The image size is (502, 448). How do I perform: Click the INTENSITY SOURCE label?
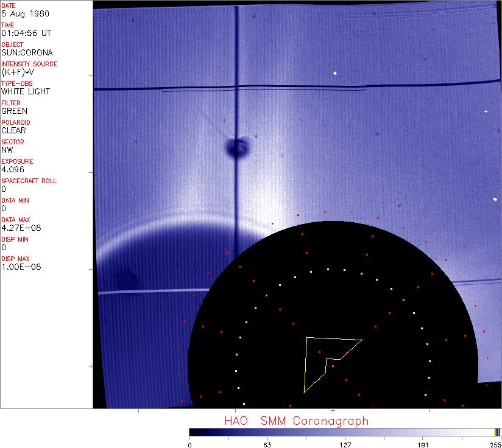coord(29,64)
